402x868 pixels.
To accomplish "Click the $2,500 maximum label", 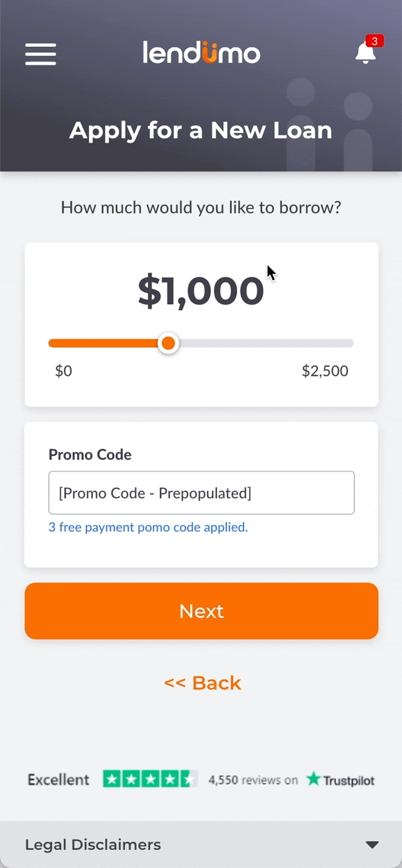I will click(325, 371).
